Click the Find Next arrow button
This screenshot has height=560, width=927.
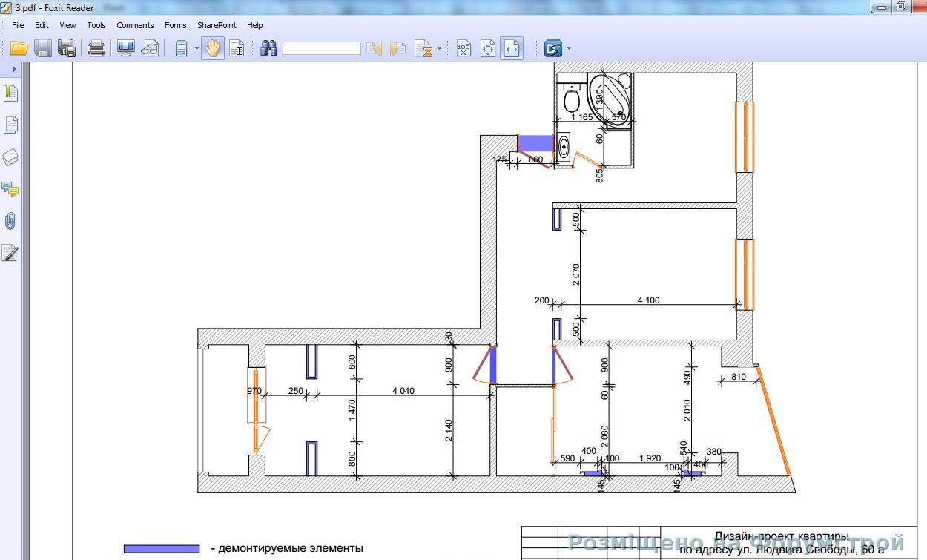point(398,49)
